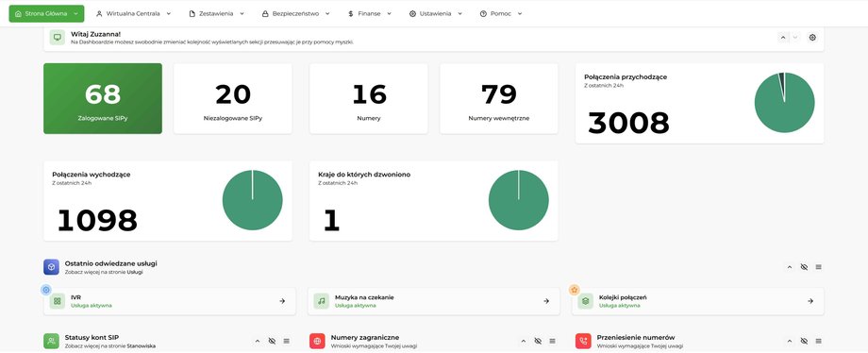Click the Numery zagraniczne globe icon
868x353 pixels.
(x=317, y=341)
